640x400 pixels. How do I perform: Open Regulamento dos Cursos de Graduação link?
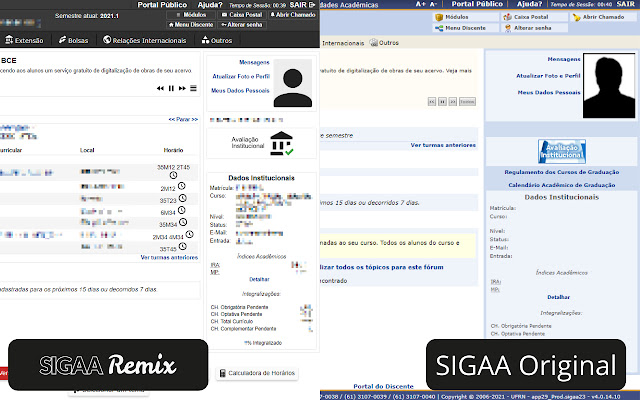tap(562, 172)
